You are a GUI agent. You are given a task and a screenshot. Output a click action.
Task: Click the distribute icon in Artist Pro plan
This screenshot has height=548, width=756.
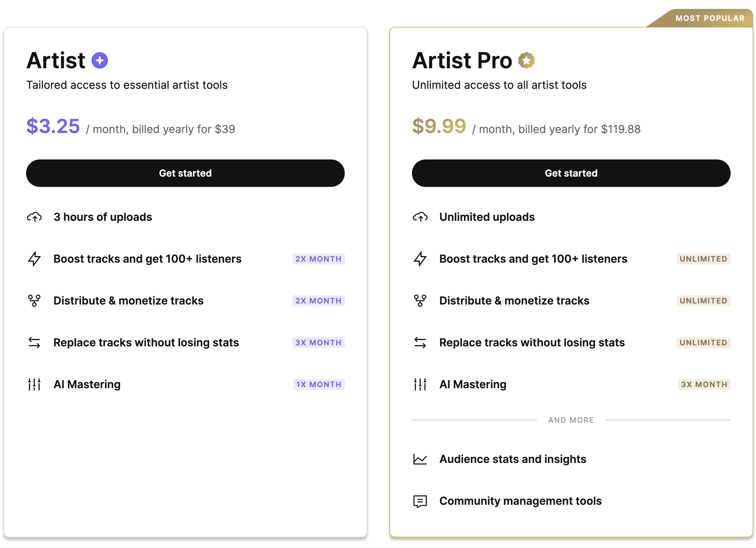tap(420, 301)
